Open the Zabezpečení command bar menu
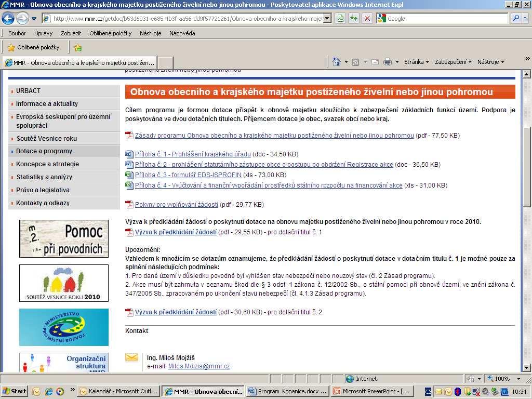This screenshot has width=532, height=399. click(453, 62)
